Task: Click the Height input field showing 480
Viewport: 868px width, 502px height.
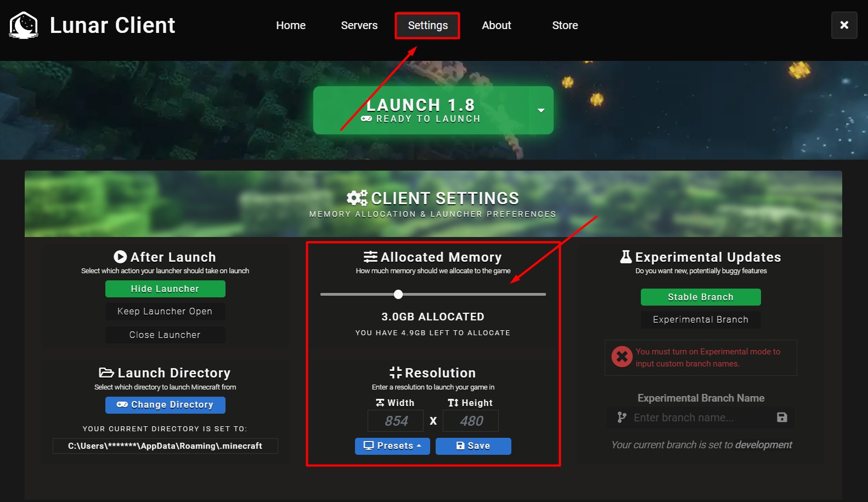Action: coord(471,421)
